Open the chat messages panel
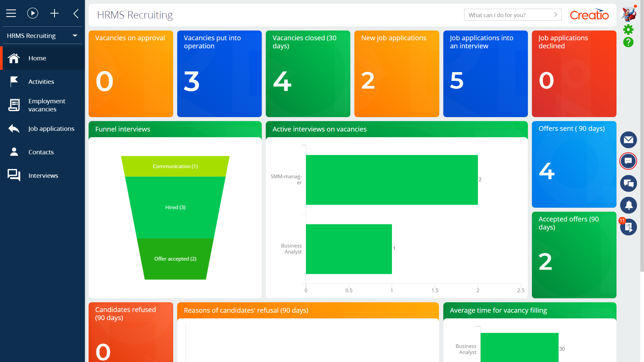This screenshot has width=644, height=362. (x=628, y=161)
